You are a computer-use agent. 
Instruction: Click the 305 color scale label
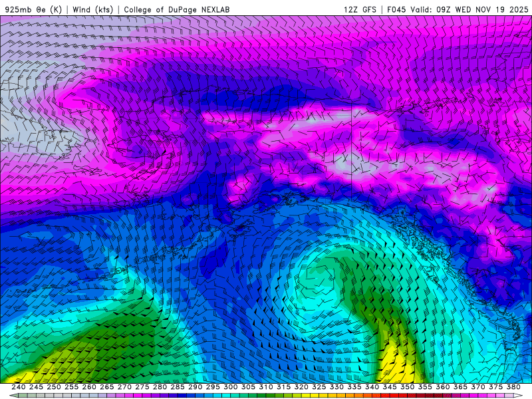(x=248, y=387)
